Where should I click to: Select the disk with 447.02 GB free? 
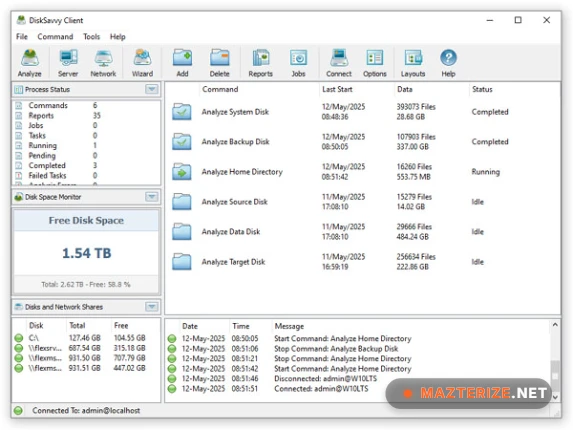tap(86, 368)
